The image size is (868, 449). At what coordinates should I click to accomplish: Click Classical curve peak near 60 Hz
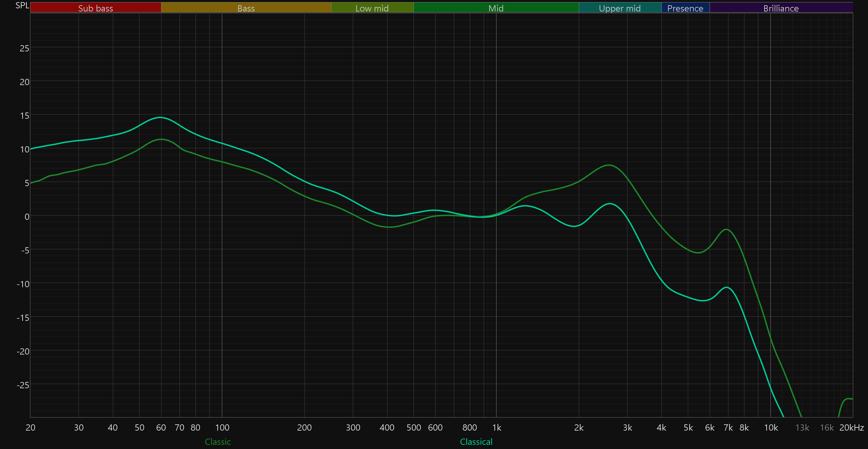click(x=160, y=117)
